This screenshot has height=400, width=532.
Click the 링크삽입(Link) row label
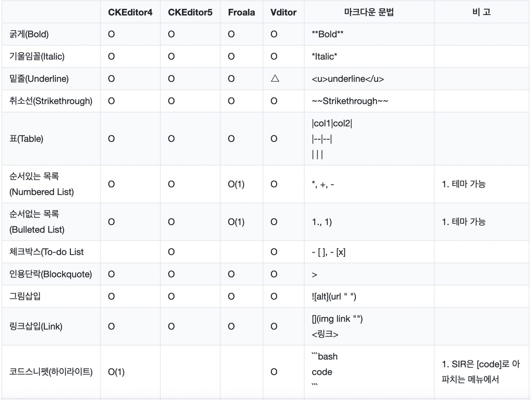coord(36,326)
